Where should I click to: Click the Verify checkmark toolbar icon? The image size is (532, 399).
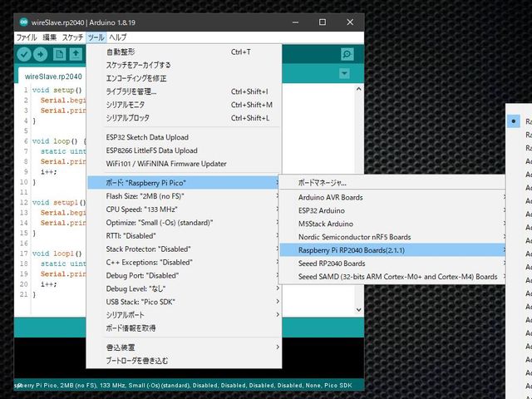click(24, 54)
